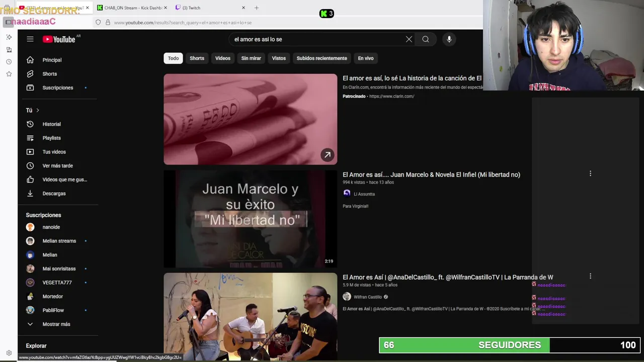Click the Clarín ad video thumbnail

tap(250, 119)
